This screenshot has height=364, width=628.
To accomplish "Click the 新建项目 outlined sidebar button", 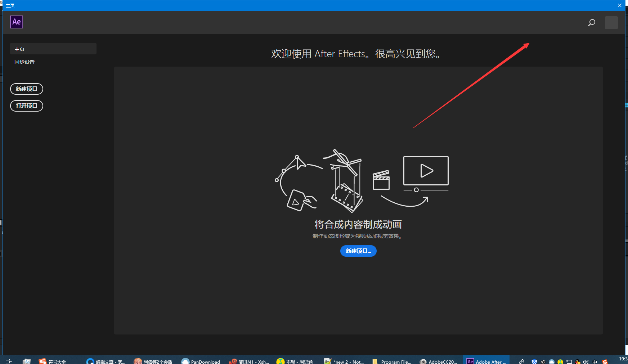I will click(27, 89).
